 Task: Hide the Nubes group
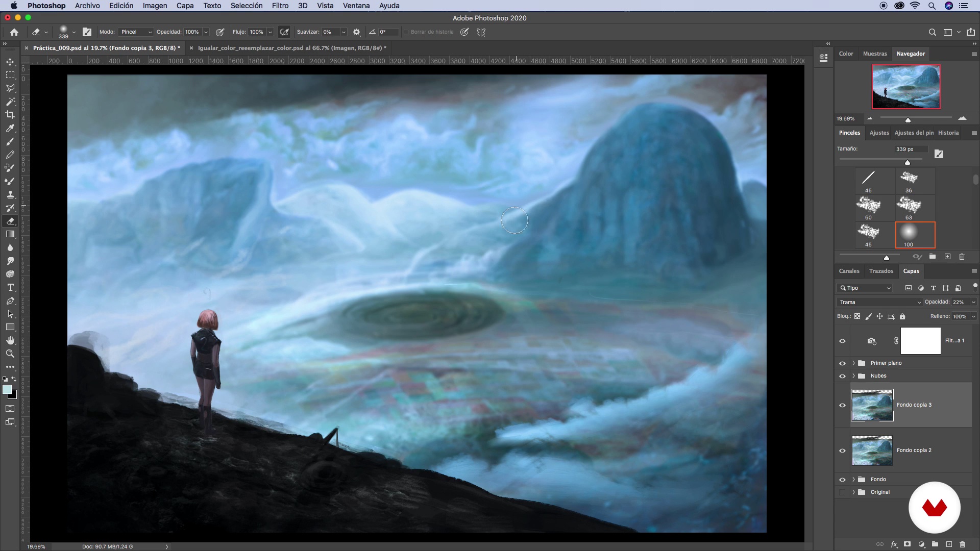click(842, 376)
